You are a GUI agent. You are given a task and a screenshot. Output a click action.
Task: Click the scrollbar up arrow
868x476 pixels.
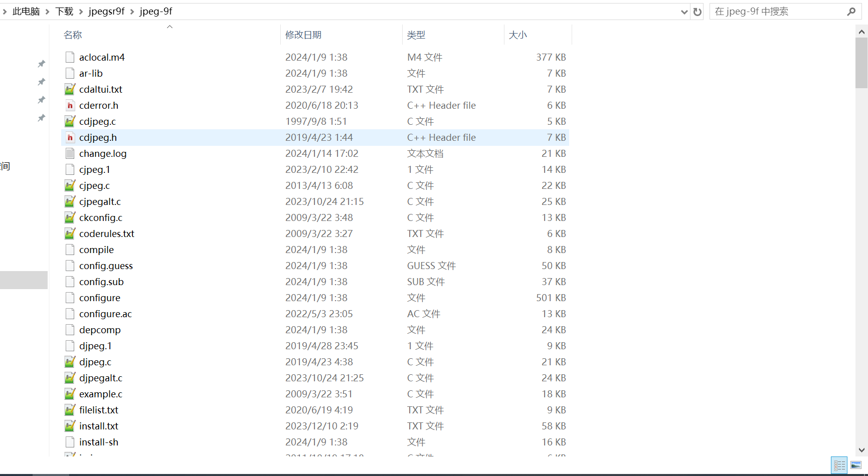coord(861,32)
